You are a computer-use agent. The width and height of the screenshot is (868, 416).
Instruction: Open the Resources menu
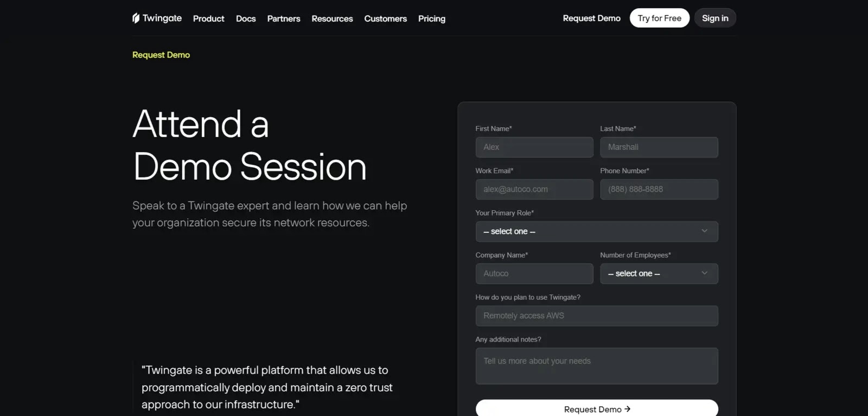pos(332,18)
